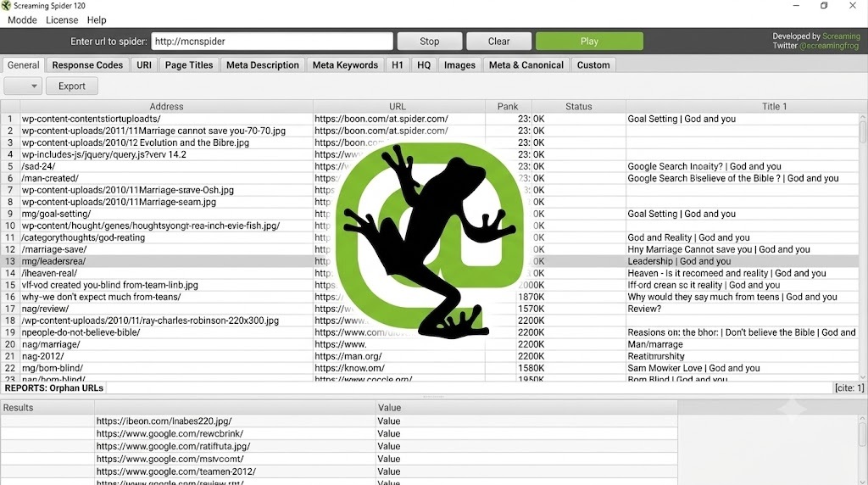Screen dimensions: 868x485
Task: Open the License menu
Action: pyautogui.click(x=62, y=20)
